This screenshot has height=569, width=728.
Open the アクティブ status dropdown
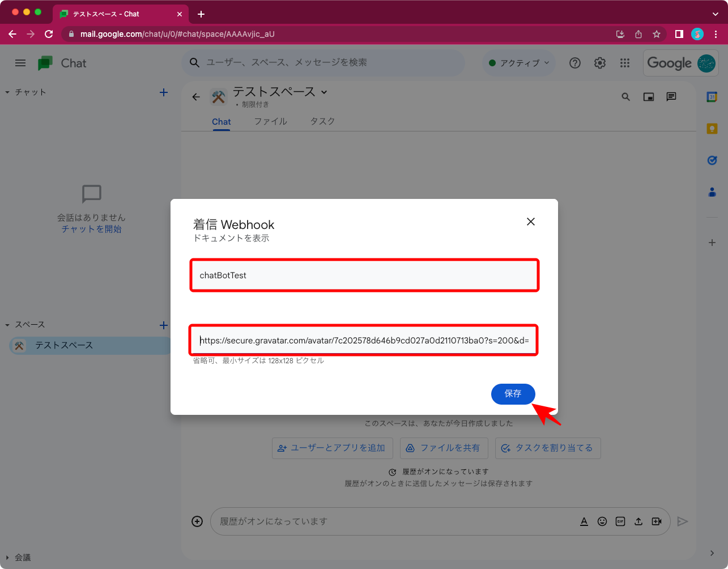518,63
